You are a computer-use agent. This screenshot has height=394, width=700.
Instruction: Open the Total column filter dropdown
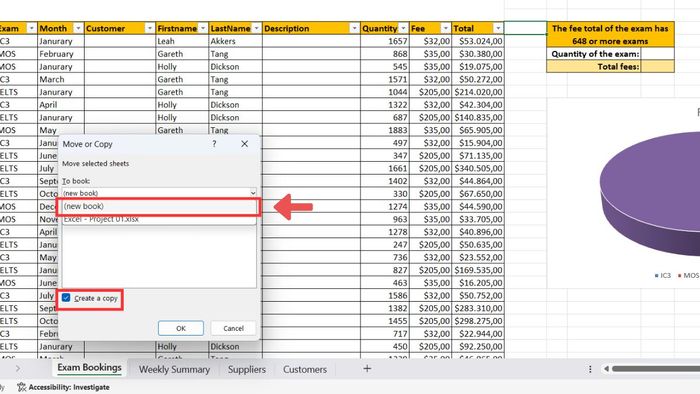click(498, 28)
